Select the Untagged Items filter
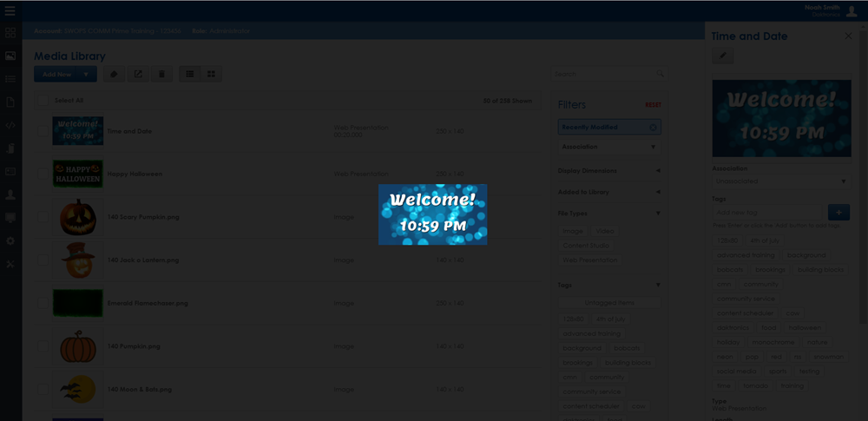Screen dimensions: 868x421 [x=609, y=302]
